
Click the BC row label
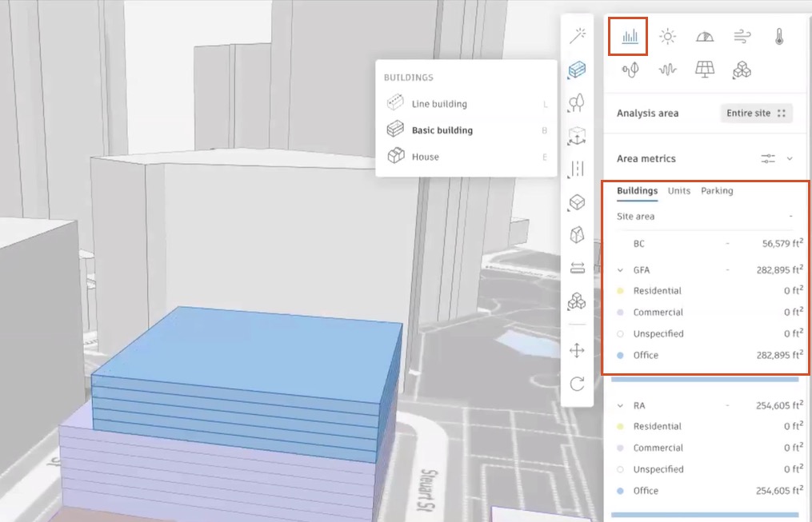tap(638, 244)
